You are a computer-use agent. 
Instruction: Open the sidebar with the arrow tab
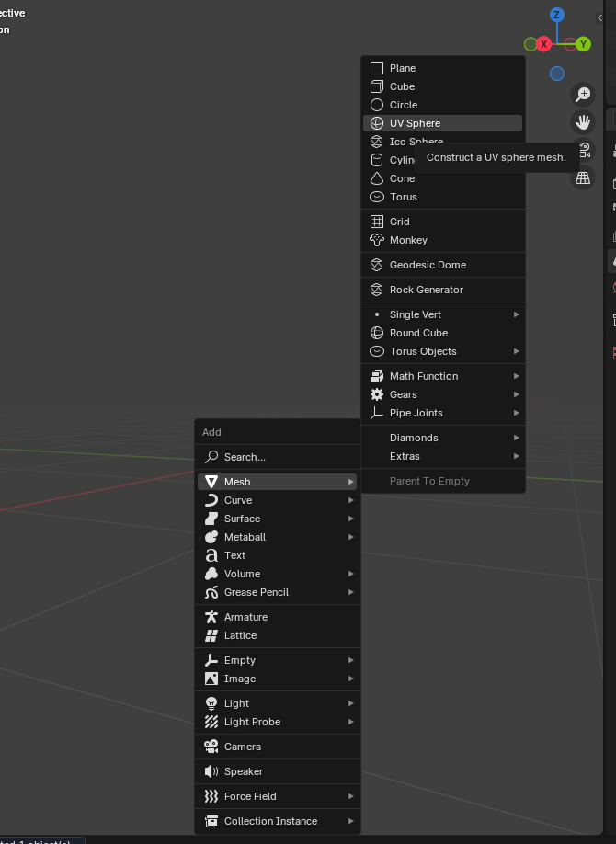coord(599,17)
